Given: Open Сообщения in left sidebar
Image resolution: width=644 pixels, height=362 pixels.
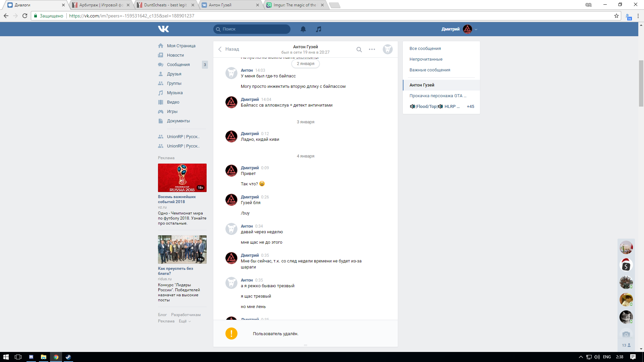Looking at the screenshot, I should (178, 65).
